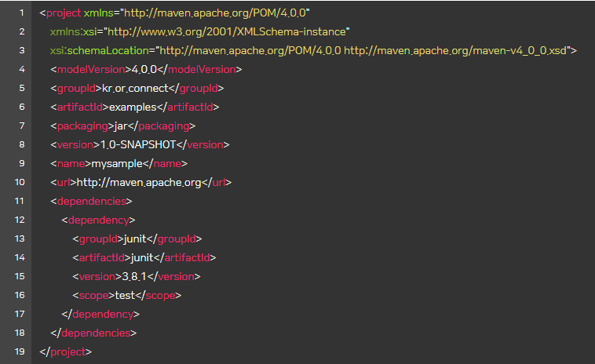Click line number 16 in the gutter
The width and height of the screenshot is (595, 364).
pos(20,295)
